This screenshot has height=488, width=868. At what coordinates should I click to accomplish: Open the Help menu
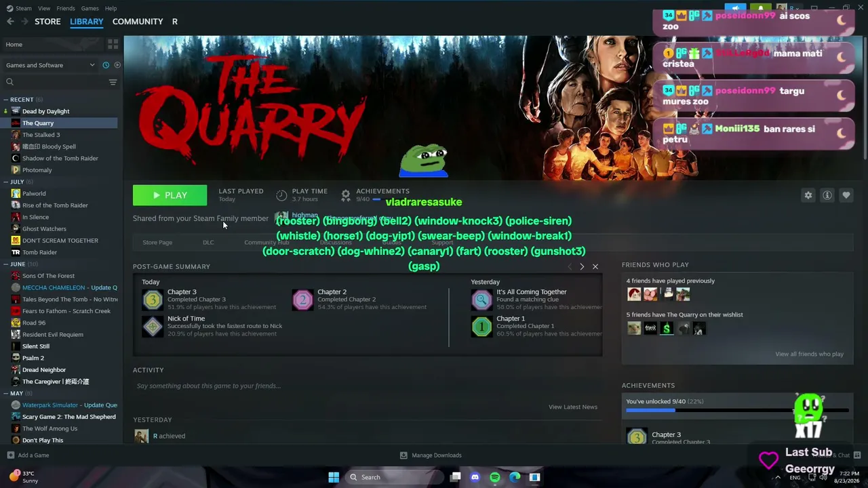[111, 8]
